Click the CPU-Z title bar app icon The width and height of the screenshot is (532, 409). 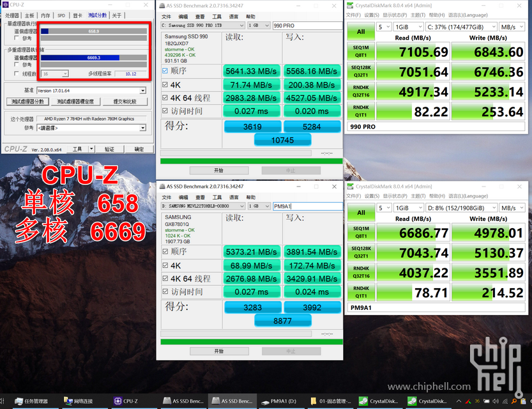tap(5, 4)
